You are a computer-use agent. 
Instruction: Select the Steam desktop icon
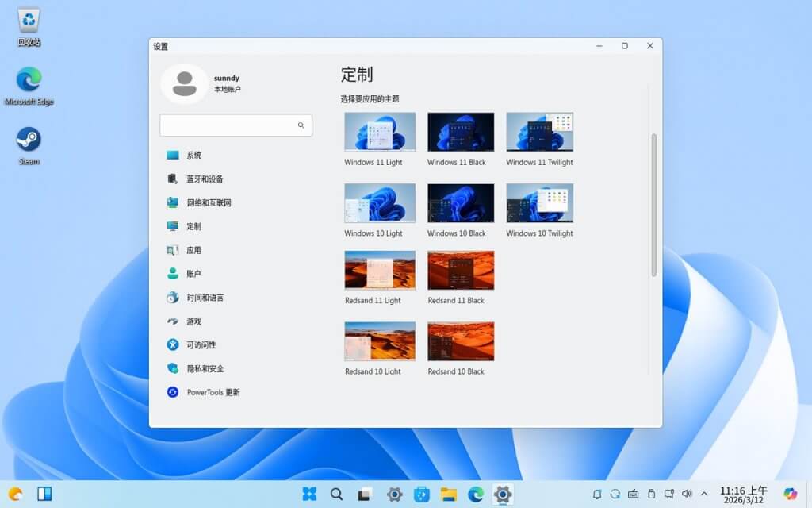coord(29,146)
